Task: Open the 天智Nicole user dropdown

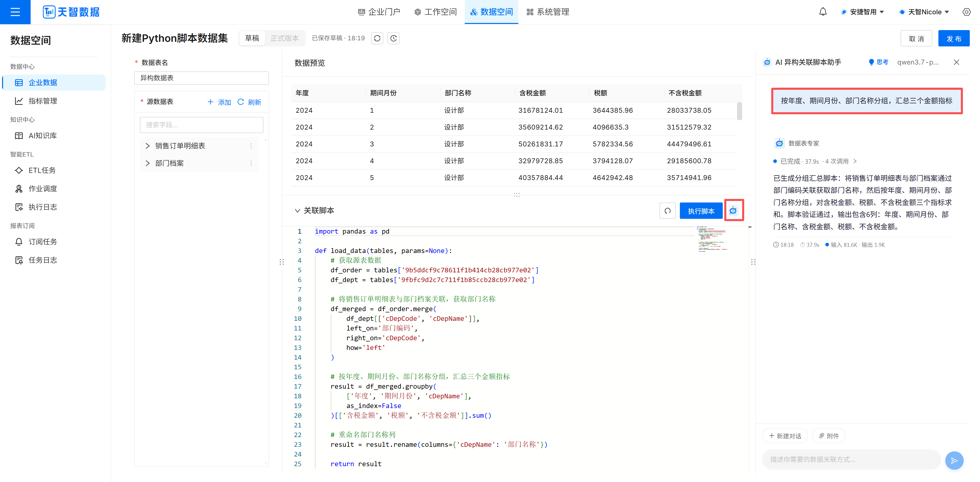Action: click(924, 12)
